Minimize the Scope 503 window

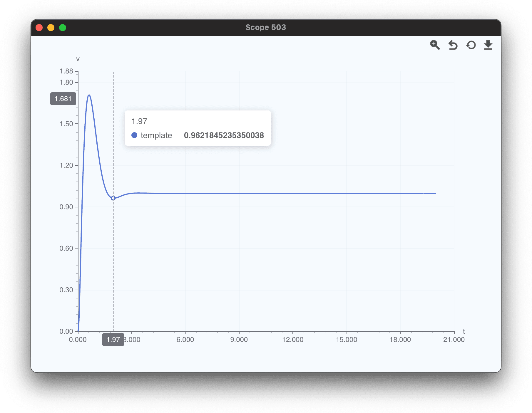[51, 28]
